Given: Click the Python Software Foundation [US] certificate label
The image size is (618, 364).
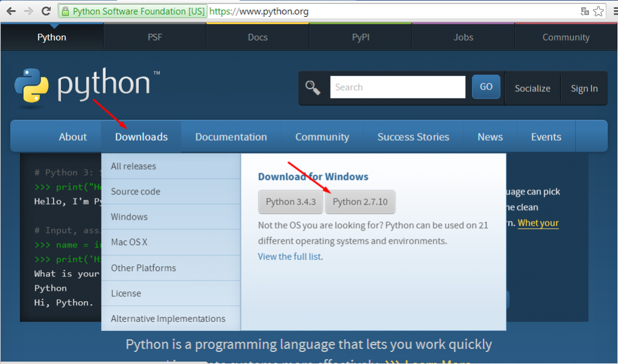Looking at the screenshot, I should click(138, 11).
